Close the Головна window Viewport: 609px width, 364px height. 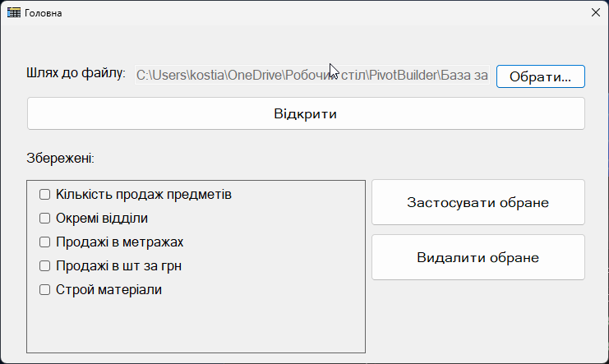[x=595, y=12]
